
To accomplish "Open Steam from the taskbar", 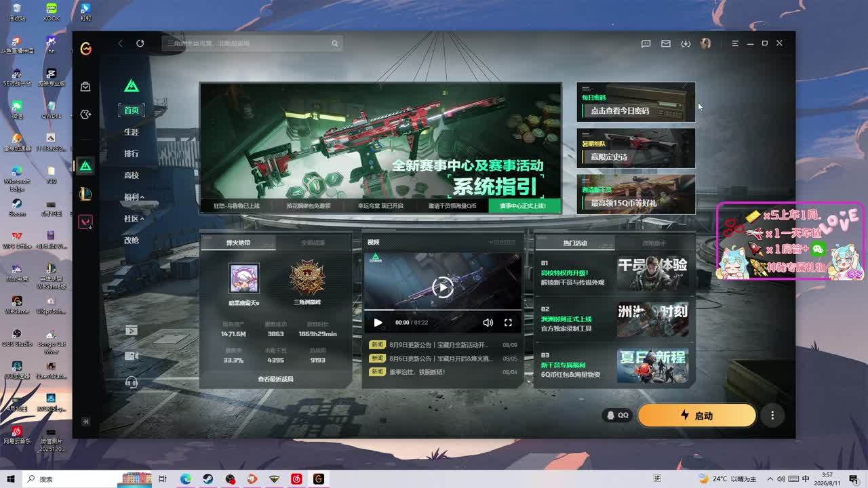I will pyautogui.click(x=208, y=479).
